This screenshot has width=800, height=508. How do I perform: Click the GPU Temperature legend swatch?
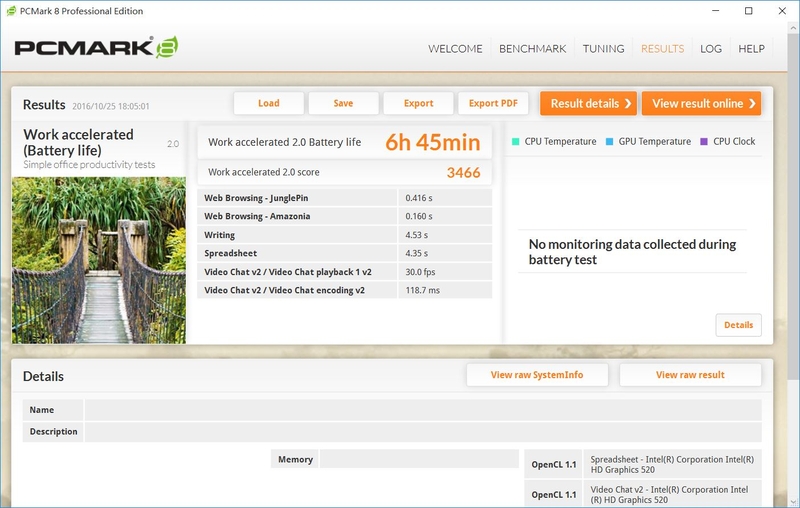(609, 141)
